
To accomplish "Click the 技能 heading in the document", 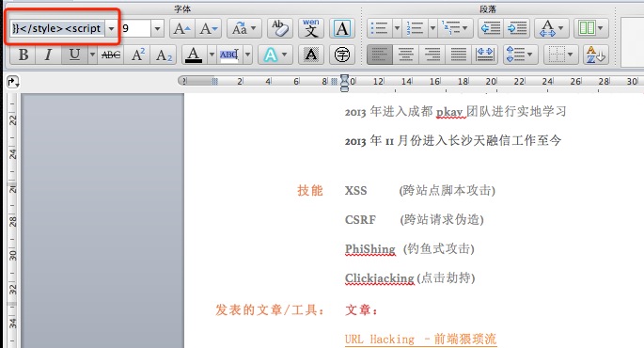I will (x=310, y=191).
